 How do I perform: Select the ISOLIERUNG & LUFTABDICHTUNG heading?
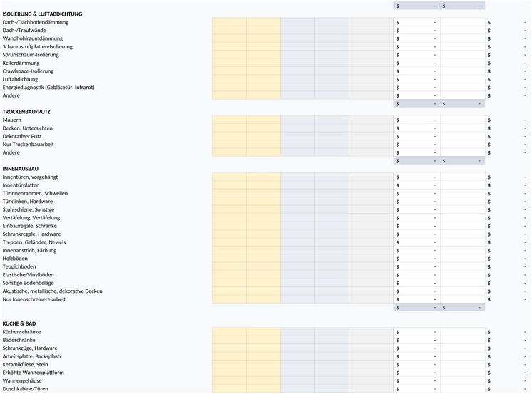(42, 14)
